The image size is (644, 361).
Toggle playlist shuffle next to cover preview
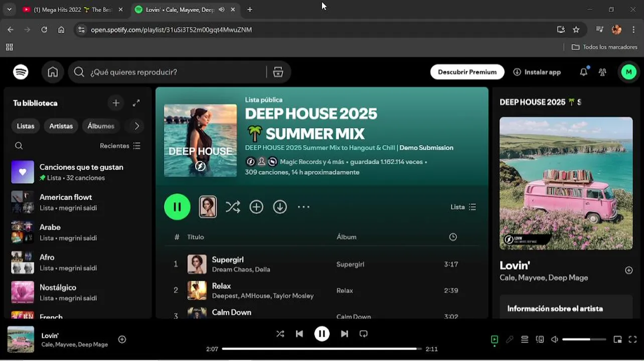pos(233,207)
